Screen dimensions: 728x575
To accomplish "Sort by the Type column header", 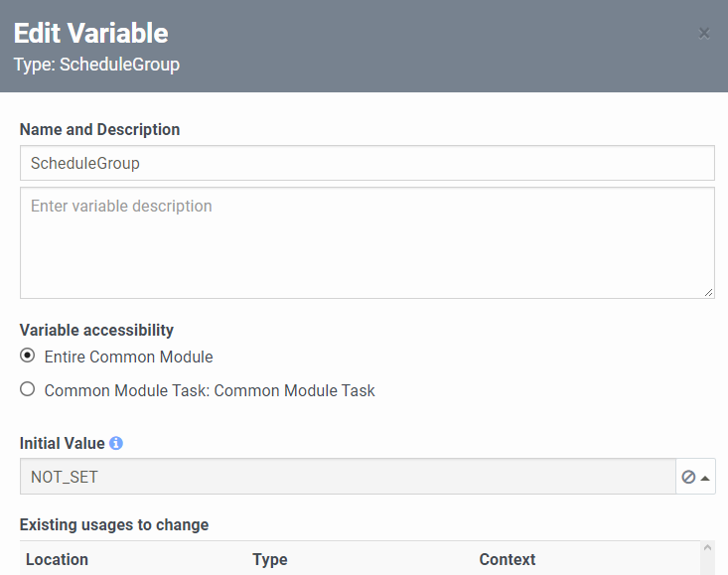I will (270, 559).
